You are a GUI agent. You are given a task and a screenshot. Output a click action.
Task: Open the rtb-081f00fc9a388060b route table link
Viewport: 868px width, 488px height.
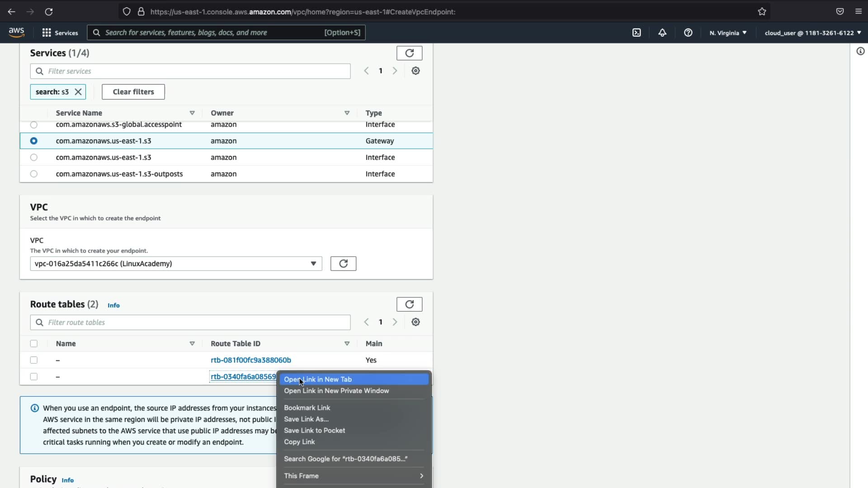(250, 360)
